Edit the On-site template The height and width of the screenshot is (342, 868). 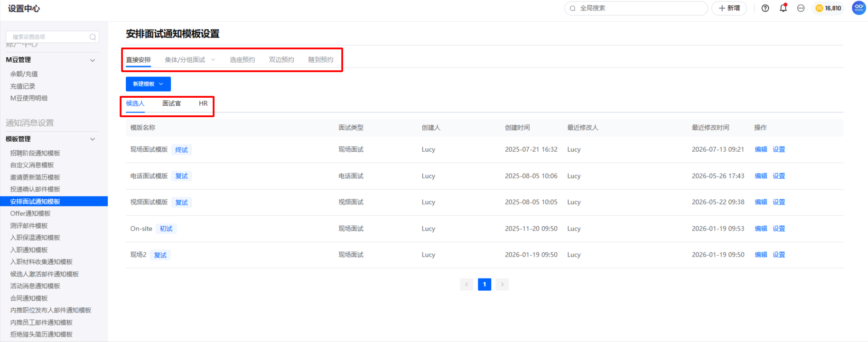point(761,229)
